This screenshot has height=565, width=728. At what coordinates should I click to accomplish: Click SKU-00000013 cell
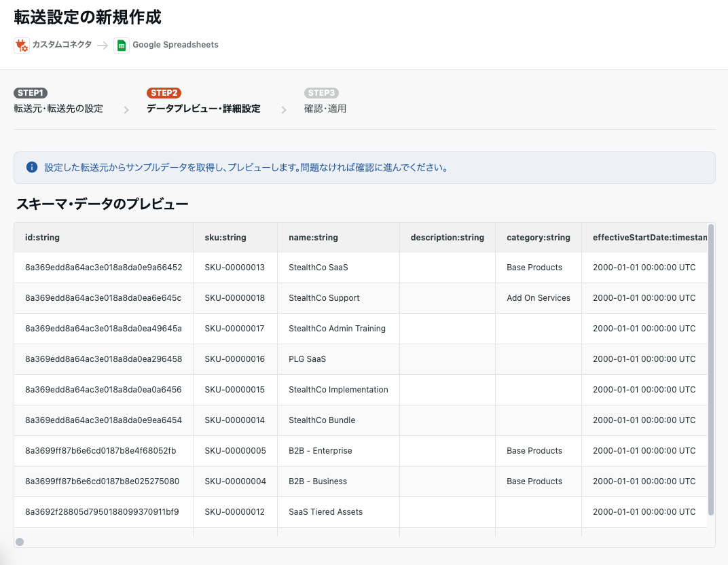(234, 268)
